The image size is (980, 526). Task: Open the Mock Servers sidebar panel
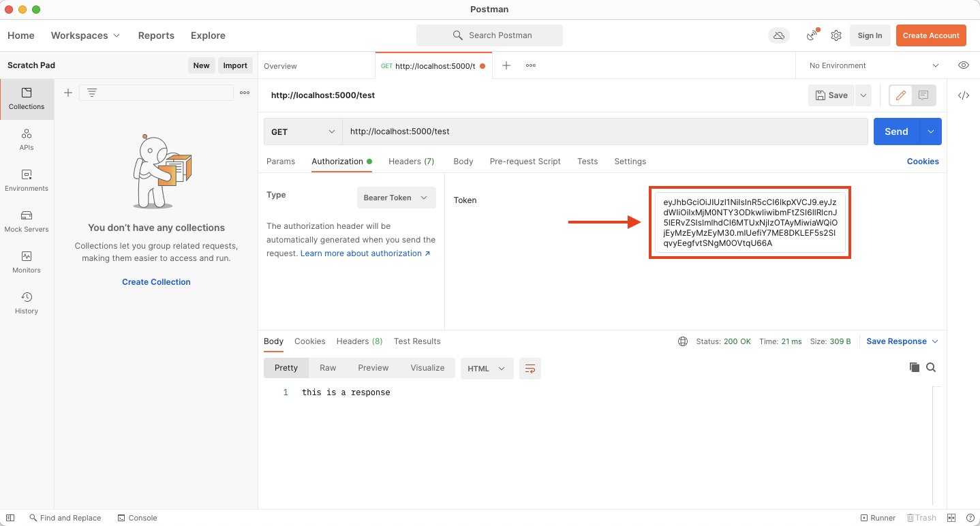pos(27,221)
